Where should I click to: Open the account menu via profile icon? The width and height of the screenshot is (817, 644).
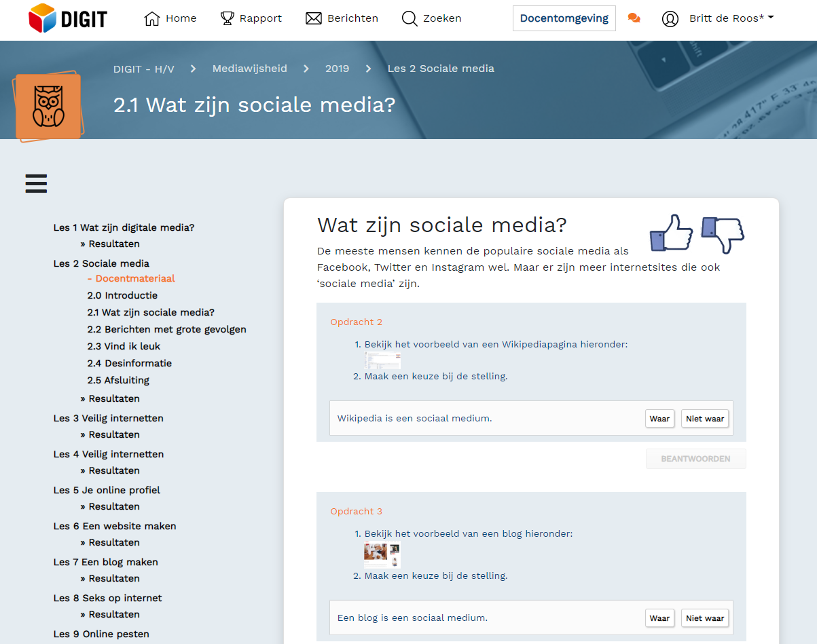[670, 19]
